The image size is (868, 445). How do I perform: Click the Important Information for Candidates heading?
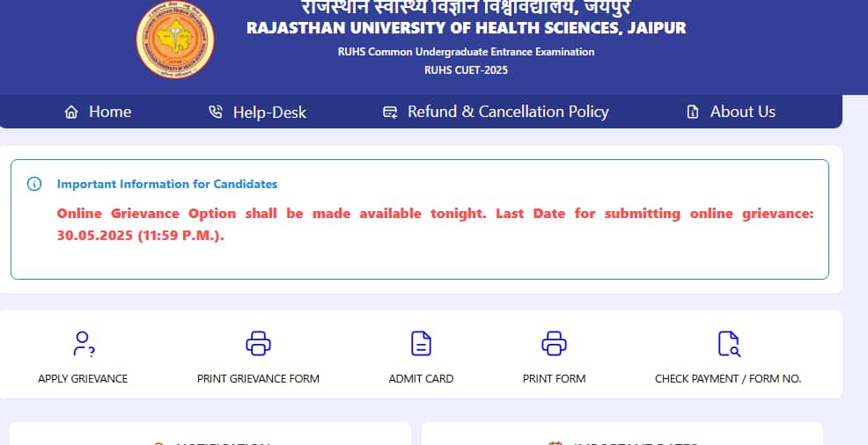(167, 184)
